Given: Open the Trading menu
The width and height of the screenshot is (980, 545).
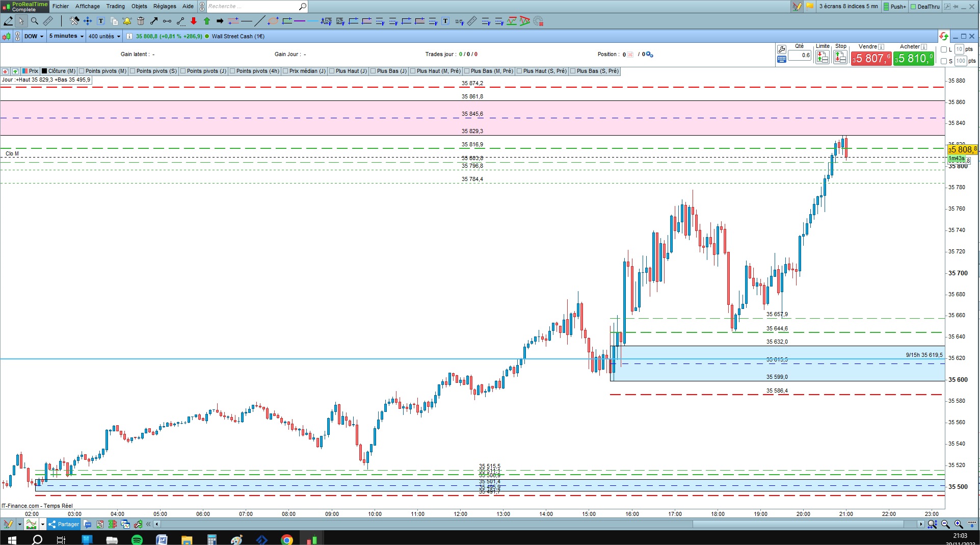Looking at the screenshot, I should pos(116,7).
